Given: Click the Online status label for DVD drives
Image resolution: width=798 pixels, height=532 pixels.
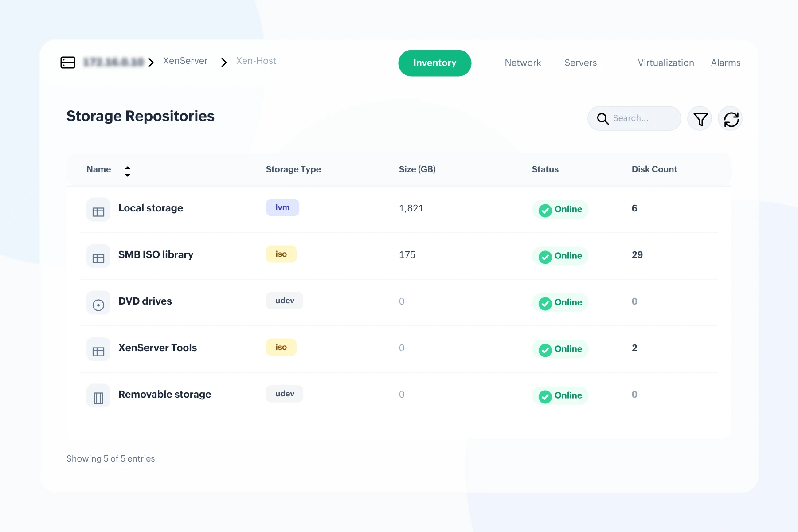Looking at the screenshot, I should point(568,302).
